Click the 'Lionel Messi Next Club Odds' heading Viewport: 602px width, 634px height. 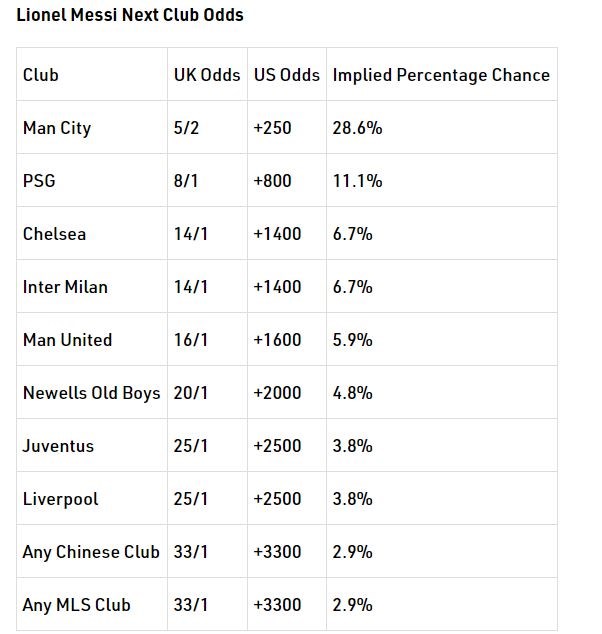pyautogui.click(x=129, y=15)
